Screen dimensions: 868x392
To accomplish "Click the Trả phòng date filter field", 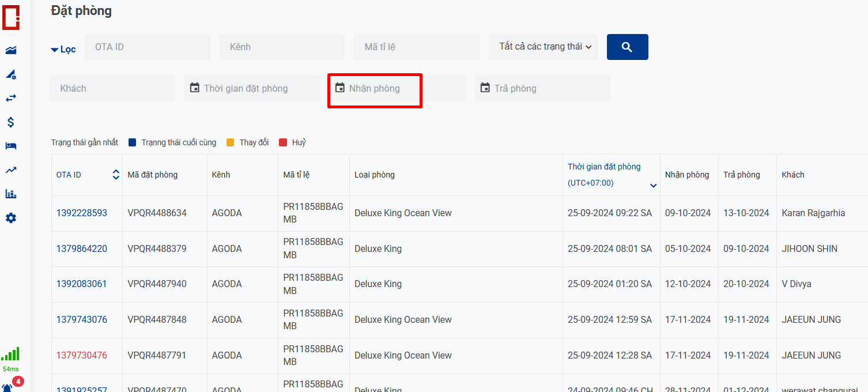I will click(543, 89).
